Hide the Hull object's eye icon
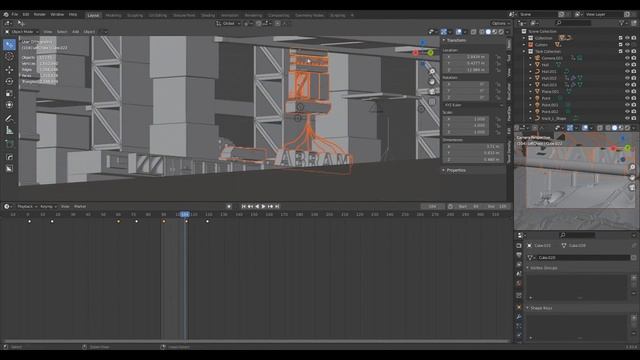Viewport: 640px width, 360px height. tap(627, 65)
